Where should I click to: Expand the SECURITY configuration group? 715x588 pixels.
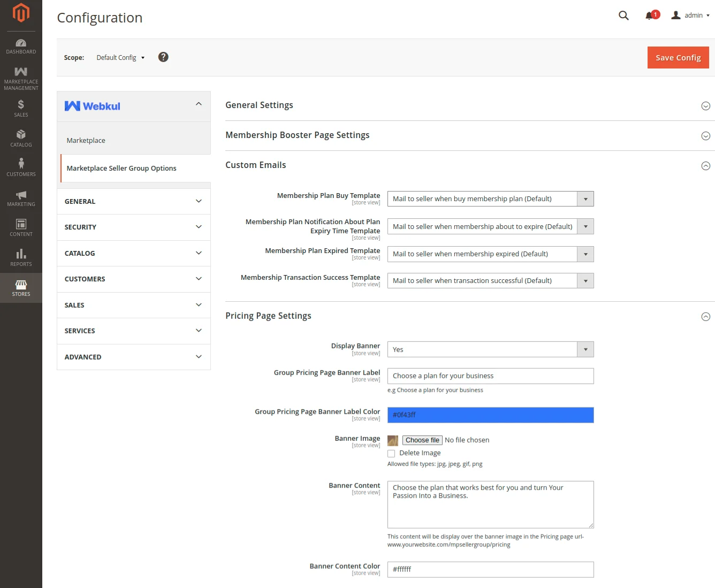[x=133, y=227]
